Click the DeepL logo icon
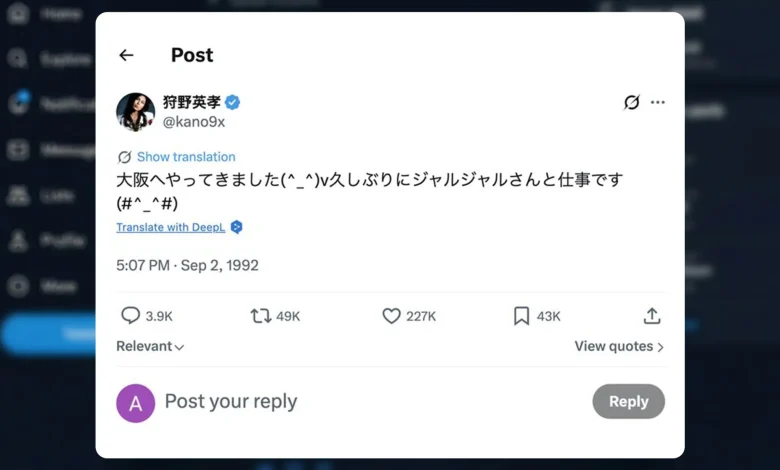 pyautogui.click(x=237, y=227)
